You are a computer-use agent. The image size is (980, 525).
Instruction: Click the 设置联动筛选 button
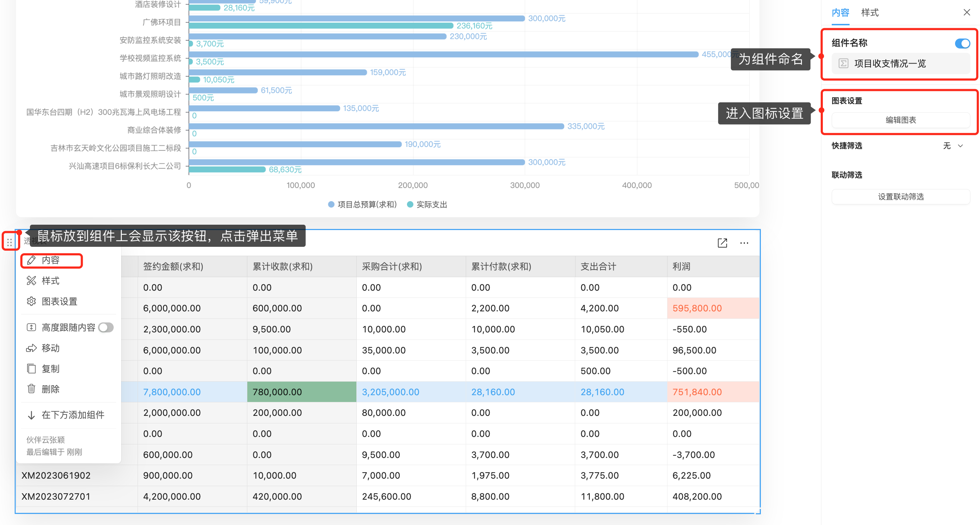click(901, 197)
